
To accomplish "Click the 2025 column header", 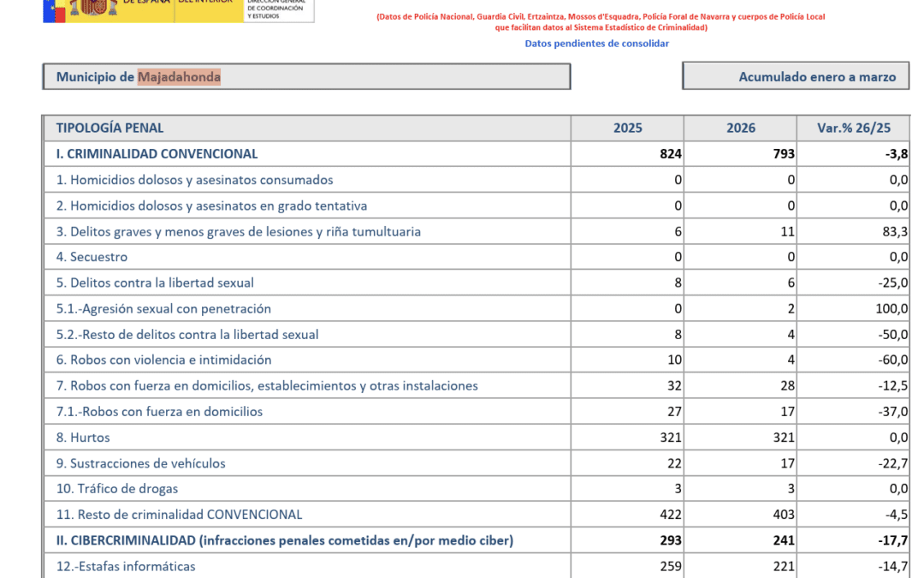I will tap(628, 128).
